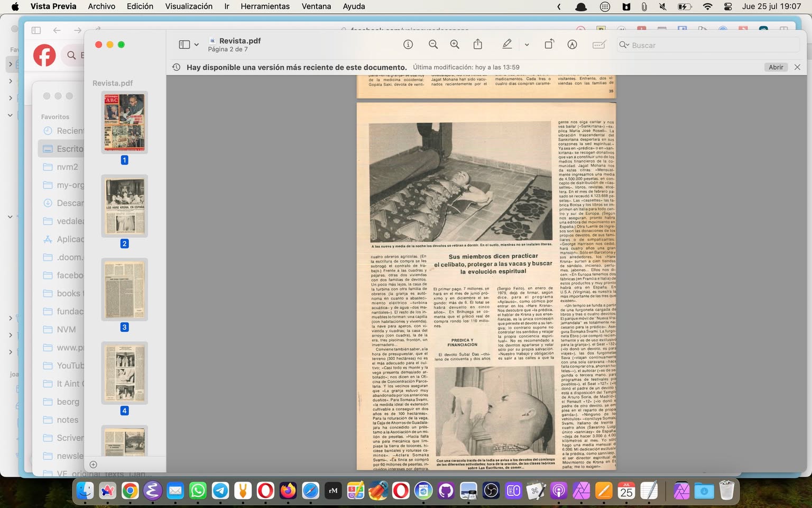Image resolution: width=812 pixels, height=508 pixels.
Task: Open macOS Control Center toggle icon
Action: tap(728, 6)
